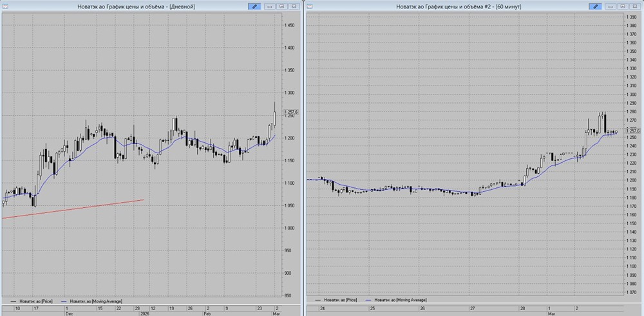Click the 1 257,6 current price label on the 60-minute chart
This screenshot has height=316, width=644.
click(x=632, y=130)
